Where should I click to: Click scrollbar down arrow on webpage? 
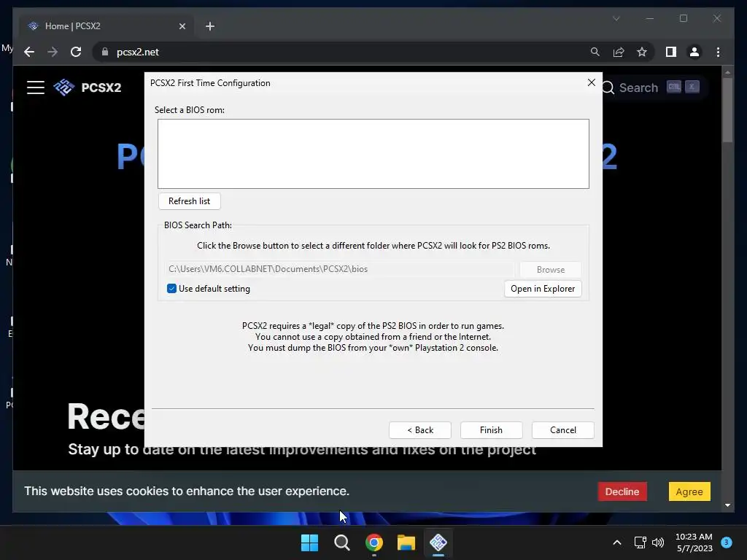click(727, 505)
